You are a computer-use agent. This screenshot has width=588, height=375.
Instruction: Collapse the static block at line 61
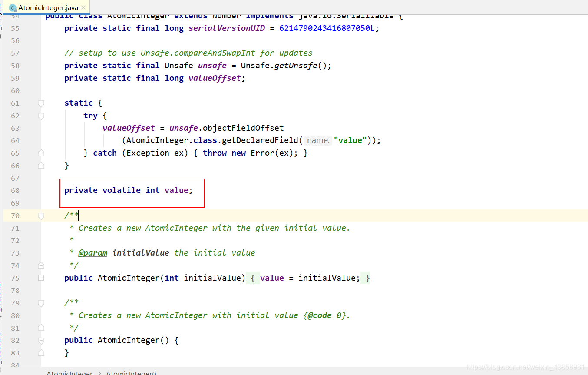(x=41, y=103)
